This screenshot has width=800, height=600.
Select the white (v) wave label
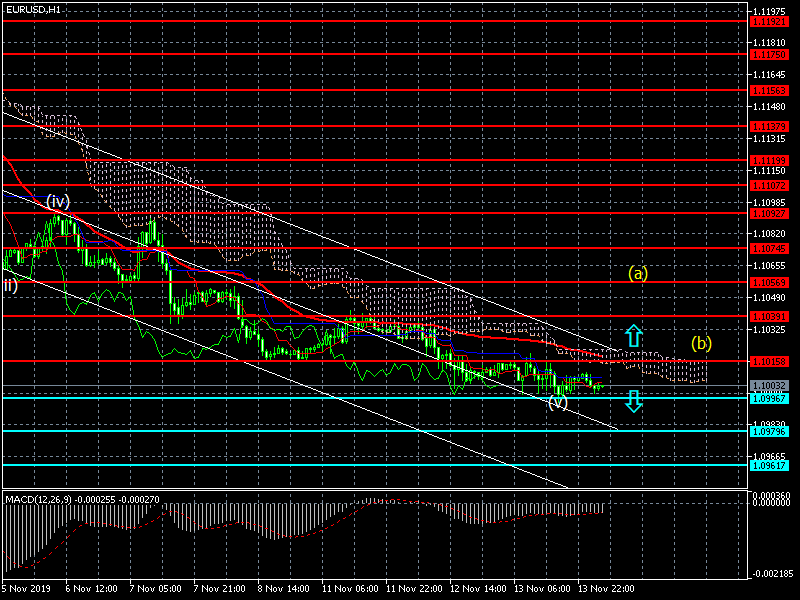click(558, 402)
